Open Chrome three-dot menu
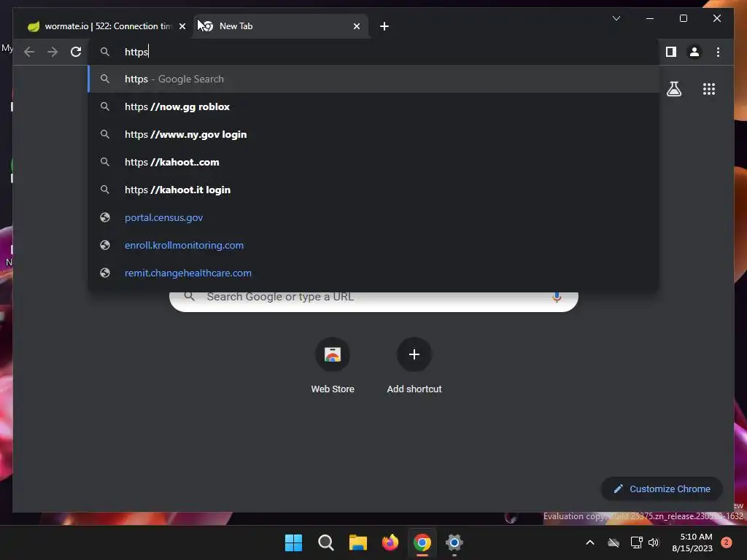747x560 pixels. 718,52
